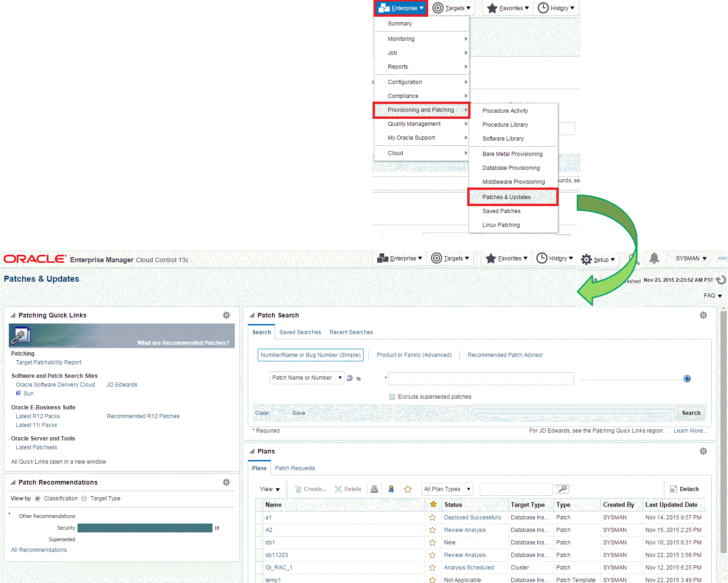Open the Recommended R12 Patches link
728x583 pixels.
(x=143, y=416)
